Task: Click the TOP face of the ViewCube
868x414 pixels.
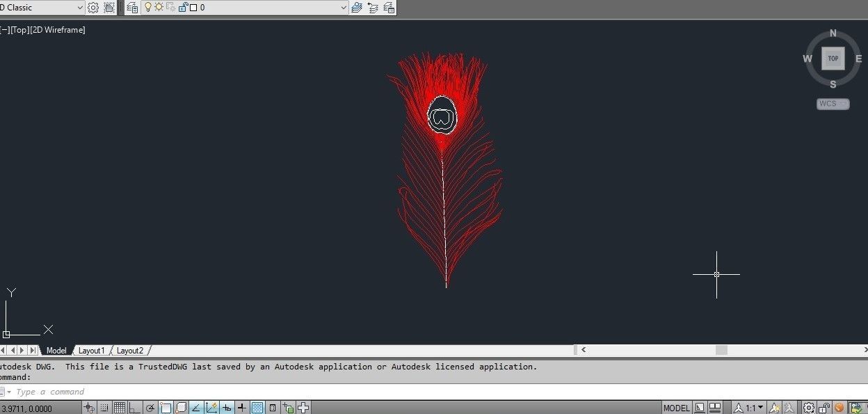Action: (833, 58)
